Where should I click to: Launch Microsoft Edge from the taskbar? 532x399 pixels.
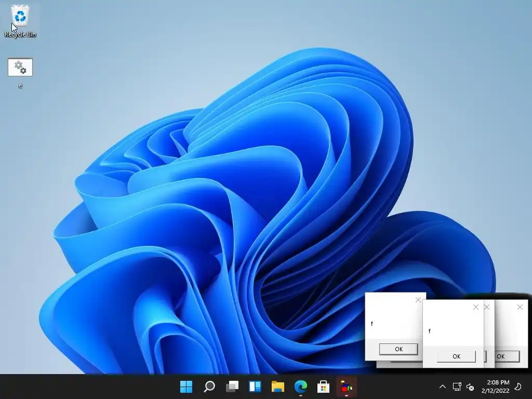[301, 387]
